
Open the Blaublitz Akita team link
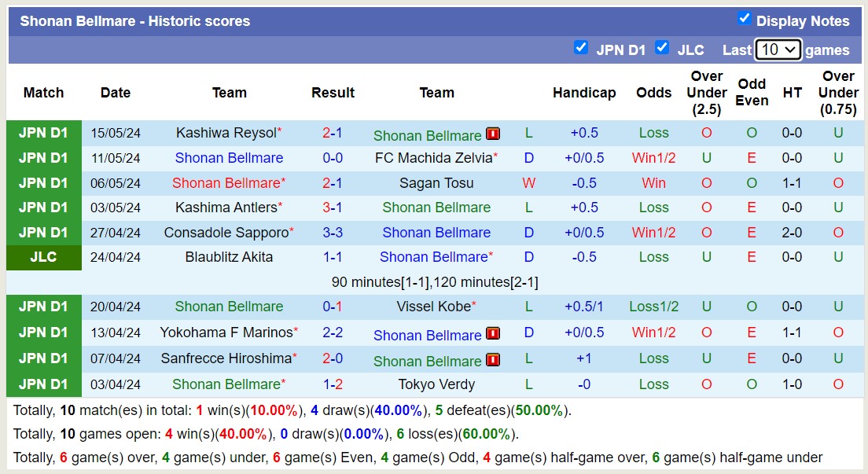click(229, 257)
